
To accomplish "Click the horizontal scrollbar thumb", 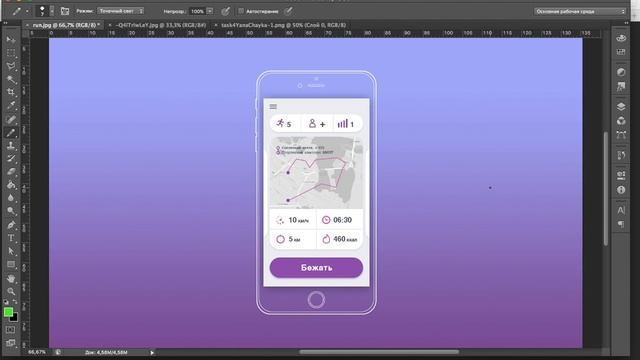I will pos(379,352).
